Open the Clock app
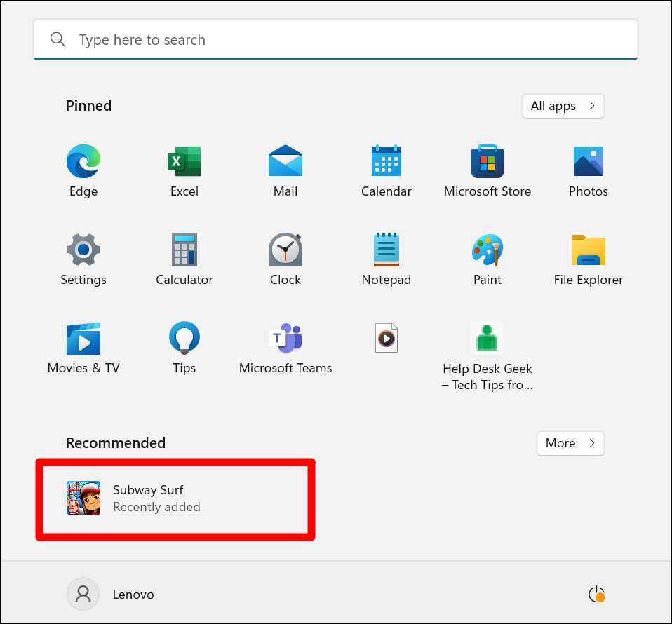 tap(285, 250)
